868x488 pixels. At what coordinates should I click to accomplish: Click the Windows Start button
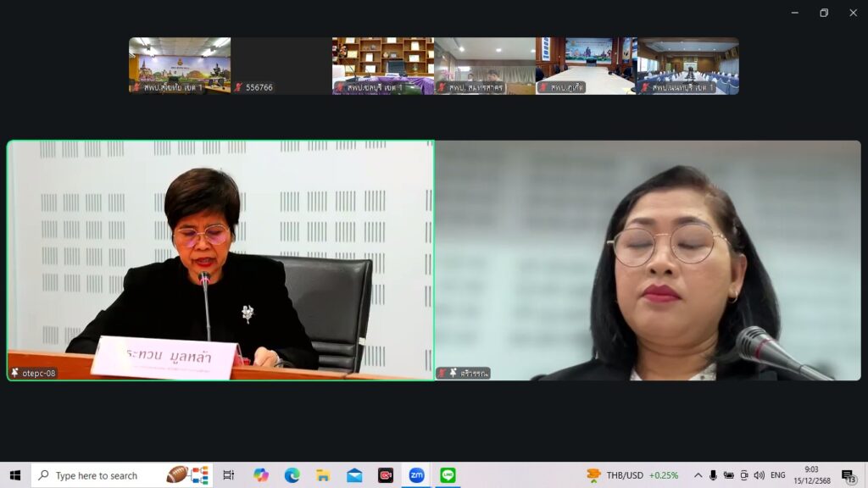coord(14,475)
